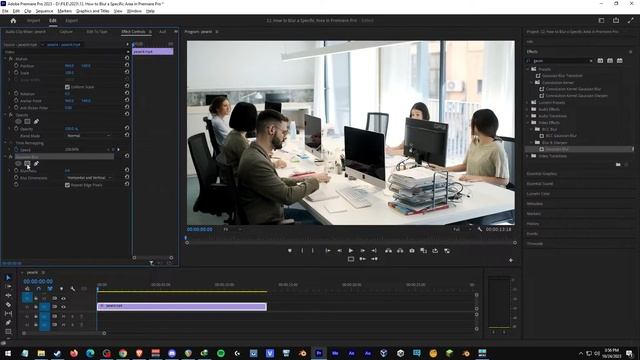Create ellipse mask under Opacity
Screen dimensions: 640x360
click(x=18, y=121)
